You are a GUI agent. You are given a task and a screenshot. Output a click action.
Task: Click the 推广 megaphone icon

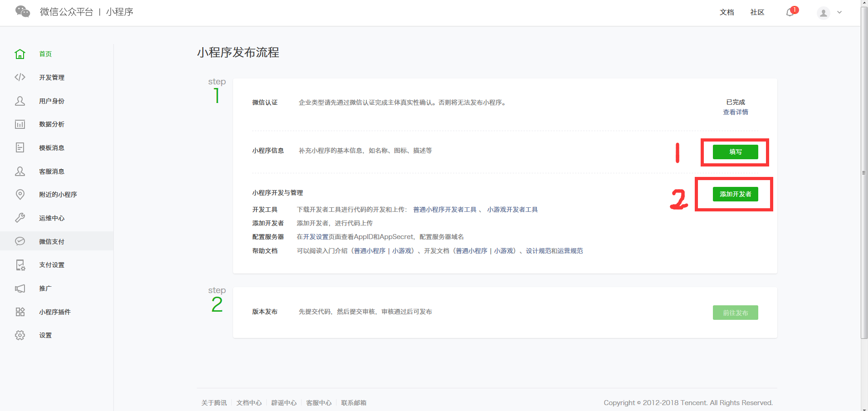coord(20,289)
